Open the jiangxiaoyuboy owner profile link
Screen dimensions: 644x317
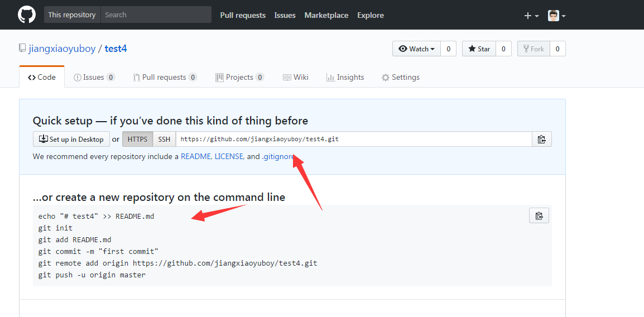(x=62, y=49)
